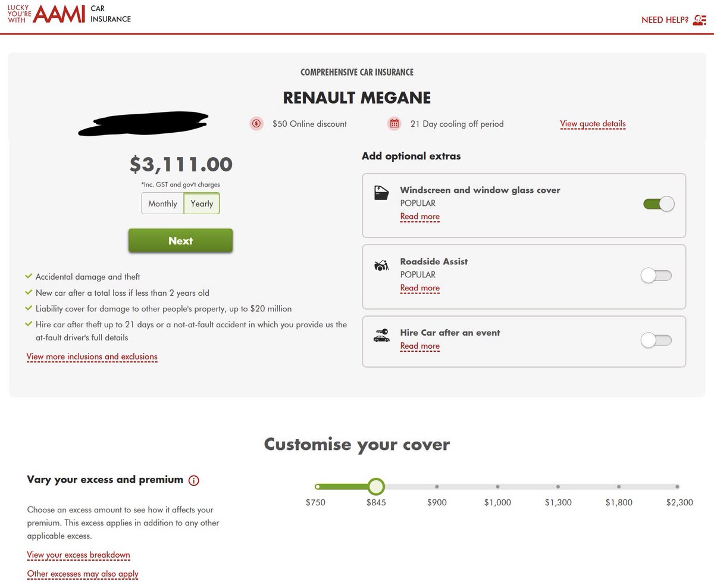Screen dimensions: 714x588
Task: Set excess slider to $900
Action: point(437,487)
